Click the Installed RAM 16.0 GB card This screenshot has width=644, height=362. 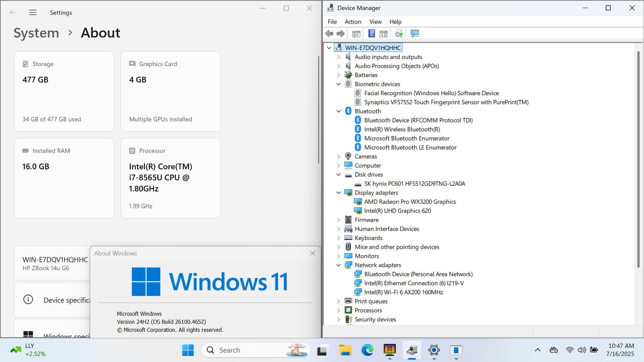[64, 178]
